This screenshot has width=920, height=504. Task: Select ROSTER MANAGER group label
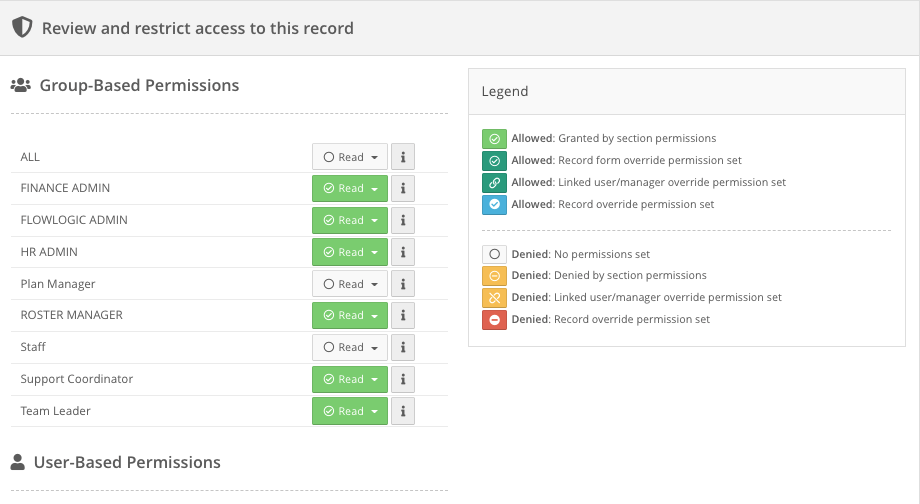[72, 315]
